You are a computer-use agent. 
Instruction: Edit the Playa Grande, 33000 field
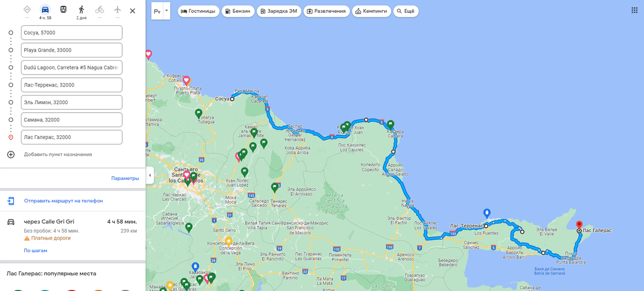click(x=72, y=50)
